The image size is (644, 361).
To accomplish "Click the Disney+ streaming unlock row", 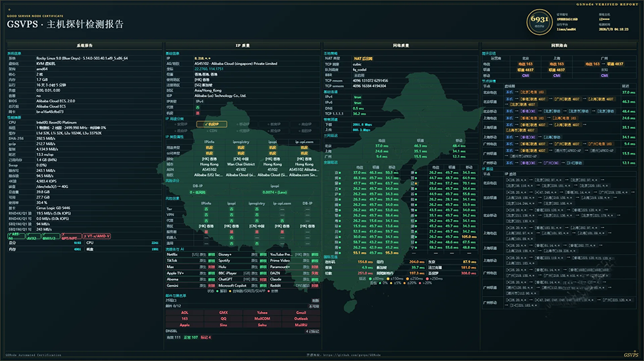I will click(242, 255).
